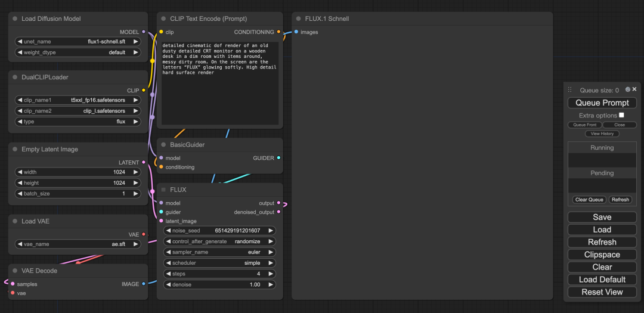
Task: Click the VAE output connector on Load VAE
Action: (x=144, y=234)
